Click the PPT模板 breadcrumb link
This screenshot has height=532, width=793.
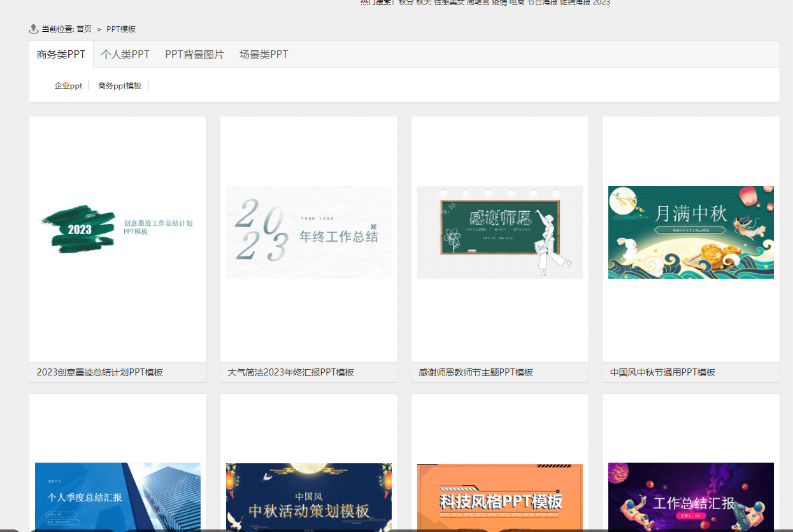pos(121,29)
